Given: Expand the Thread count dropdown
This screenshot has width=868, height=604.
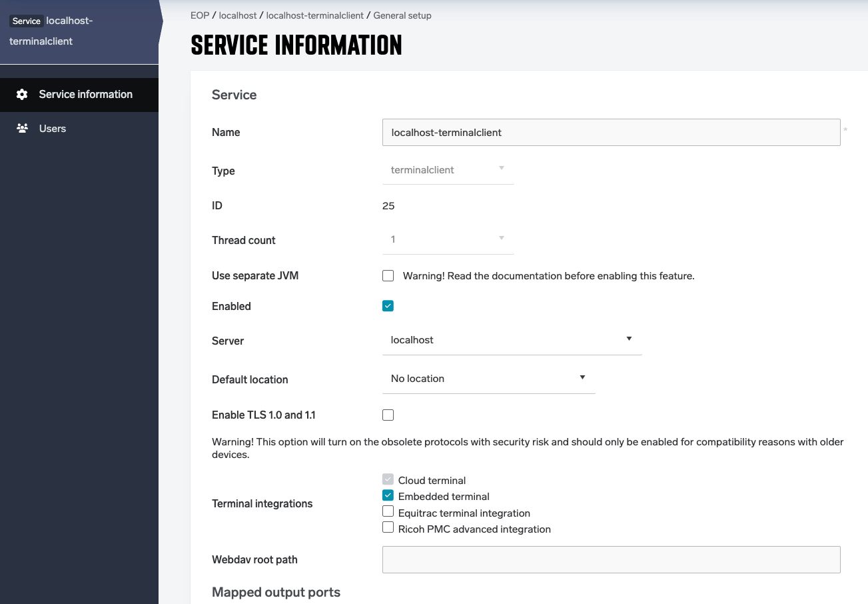Looking at the screenshot, I should (448, 239).
